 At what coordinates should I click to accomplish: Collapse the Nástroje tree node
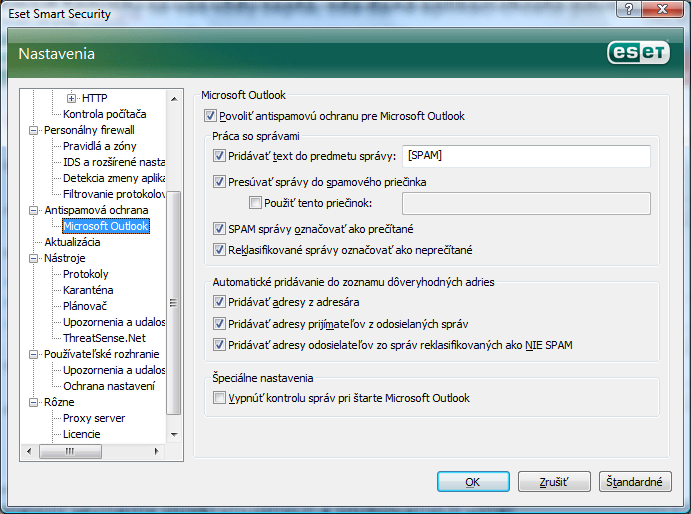33,258
